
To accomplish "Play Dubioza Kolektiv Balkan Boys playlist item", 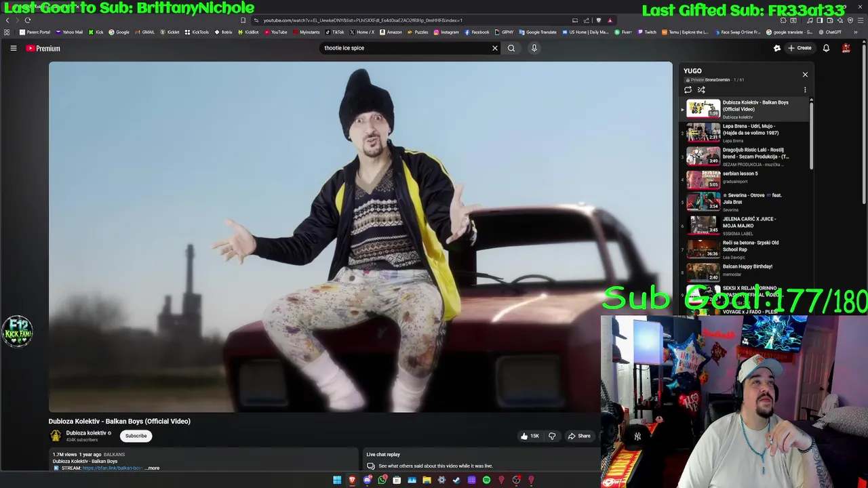I will (744, 109).
